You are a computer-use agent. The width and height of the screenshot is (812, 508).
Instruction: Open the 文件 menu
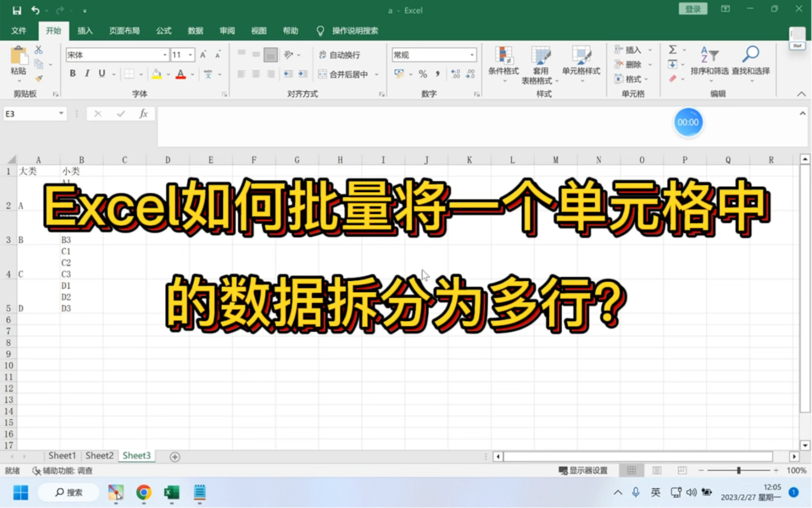pos(19,31)
